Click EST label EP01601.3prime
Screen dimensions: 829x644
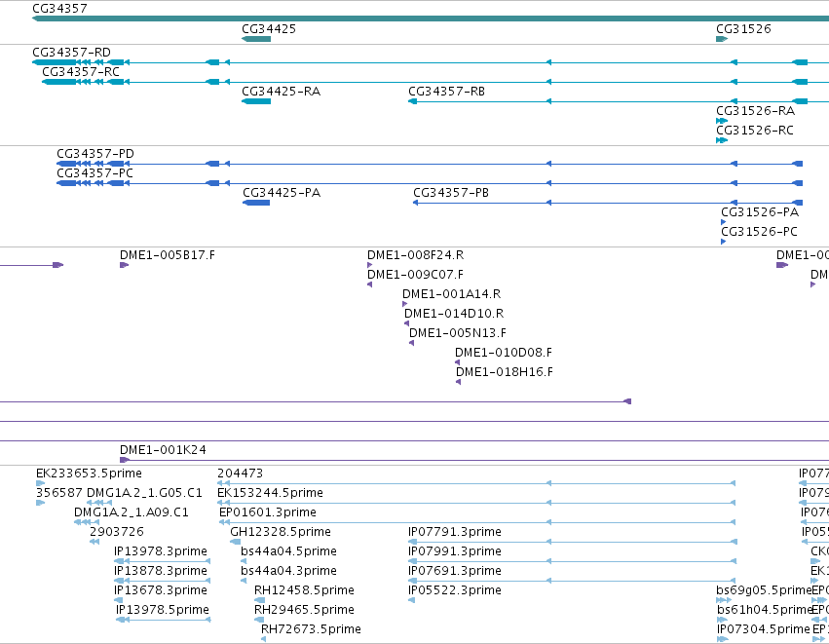coord(268,512)
